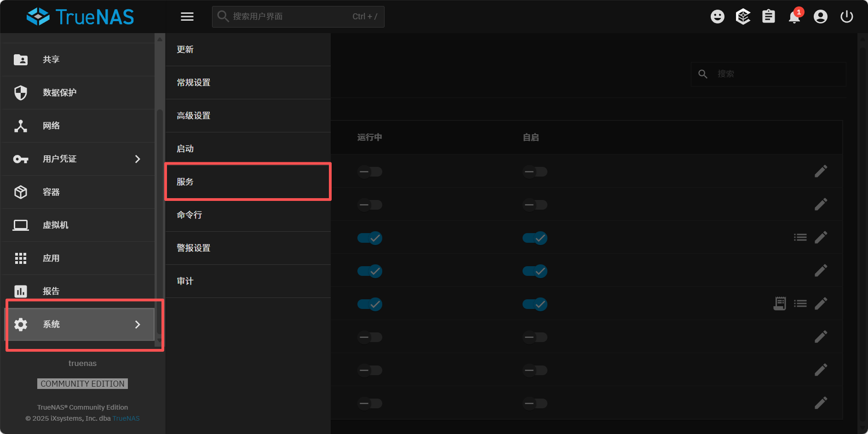Click the feedback smiley face icon
Image resolution: width=868 pixels, height=434 pixels.
pyautogui.click(x=717, y=17)
